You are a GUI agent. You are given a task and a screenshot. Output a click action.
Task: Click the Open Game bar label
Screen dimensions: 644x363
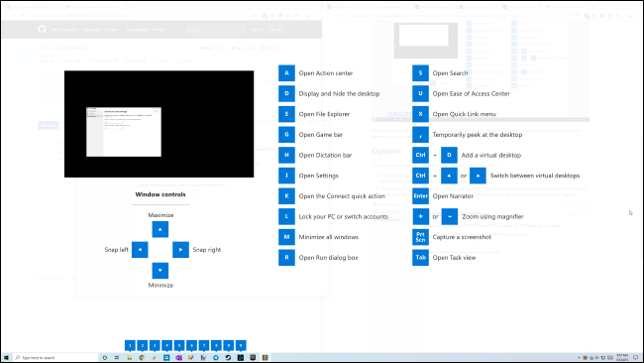[321, 135]
